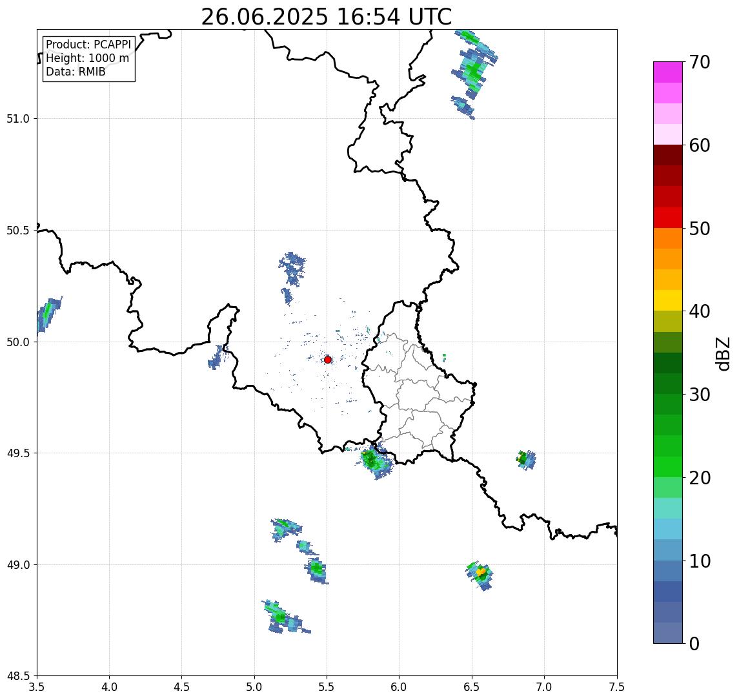Click the lowest grey-blue colorbar segment at 0
Image resolution: width=739 pixels, height=700 pixels.
pos(668,633)
